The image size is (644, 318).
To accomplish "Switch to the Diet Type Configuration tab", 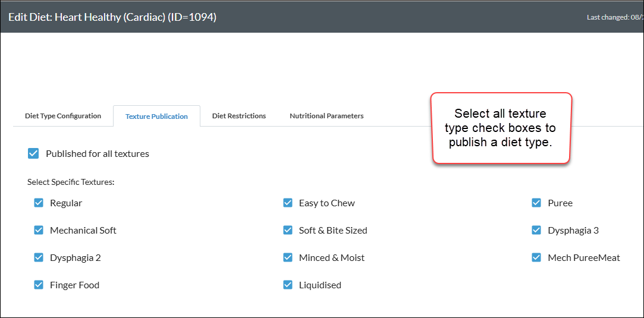I will click(x=63, y=116).
